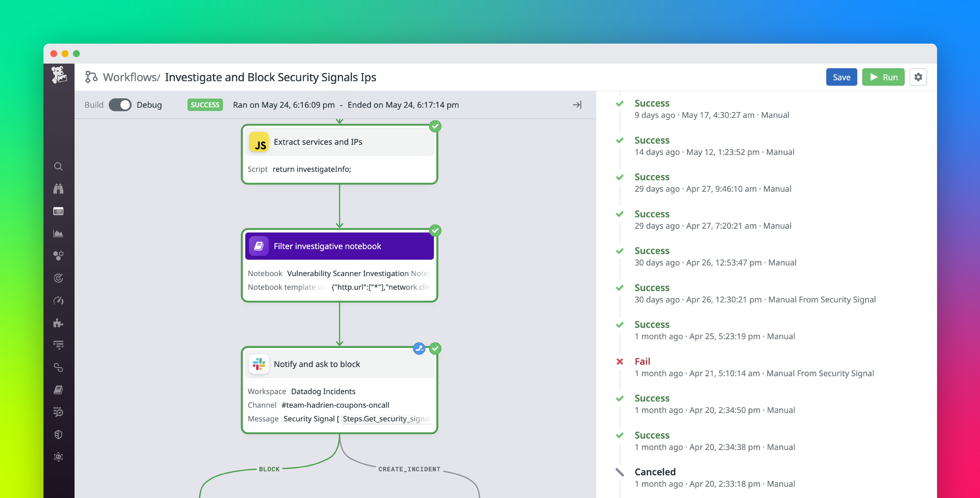Expand the Steps.Get_security_signal message variable

pos(386,419)
